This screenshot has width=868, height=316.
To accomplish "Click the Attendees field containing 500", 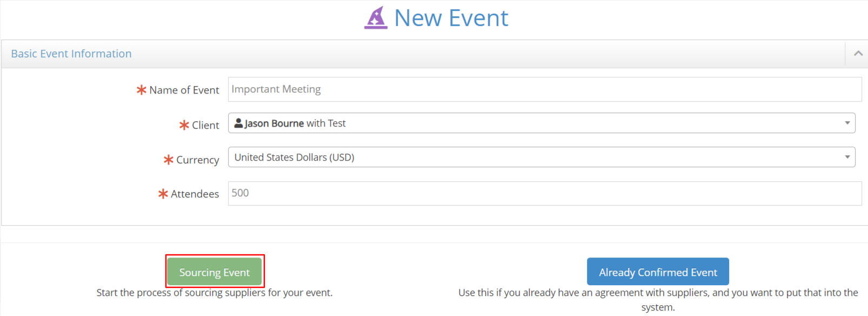I will click(545, 193).
